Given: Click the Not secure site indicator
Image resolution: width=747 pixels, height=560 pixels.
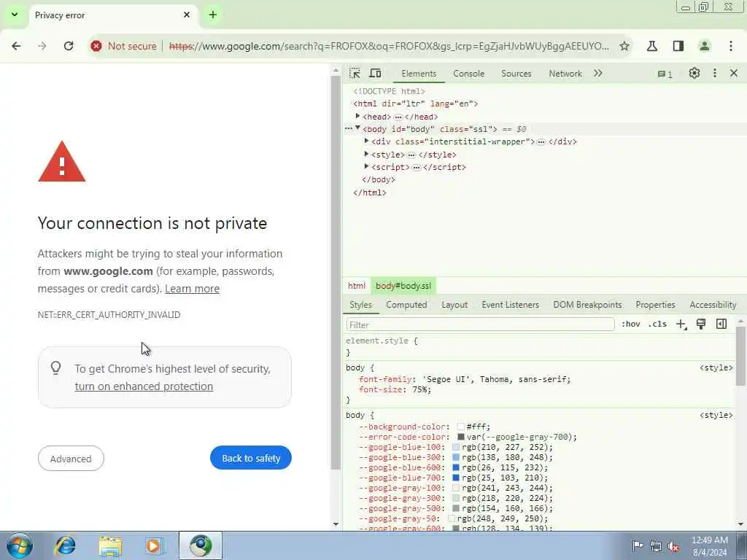Looking at the screenshot, I should tap(123, 46).
